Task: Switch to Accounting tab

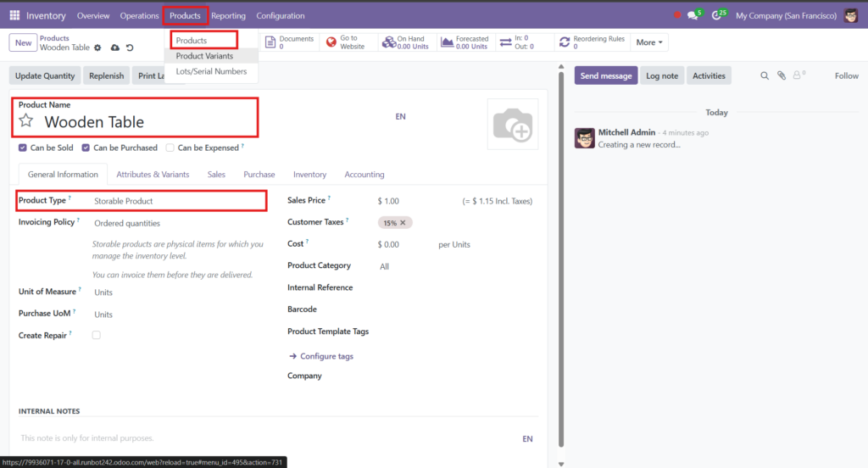Action: coord(364,175)
